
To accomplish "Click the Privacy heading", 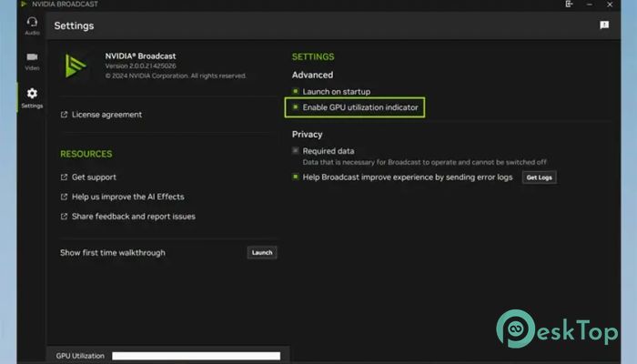I will click(x=308, y=135).
